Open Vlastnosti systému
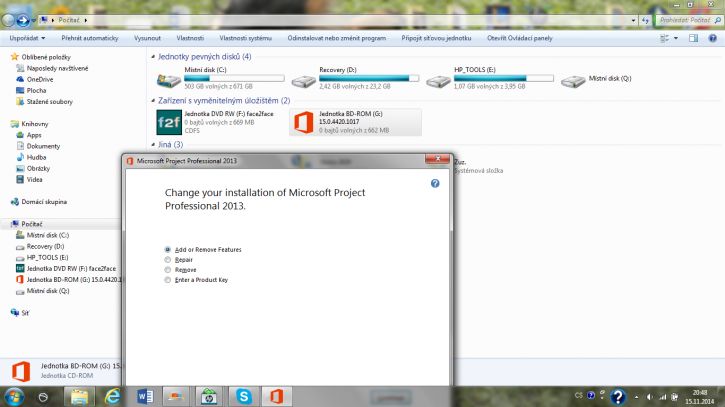The image size is (725, 407). pos(246,38)
